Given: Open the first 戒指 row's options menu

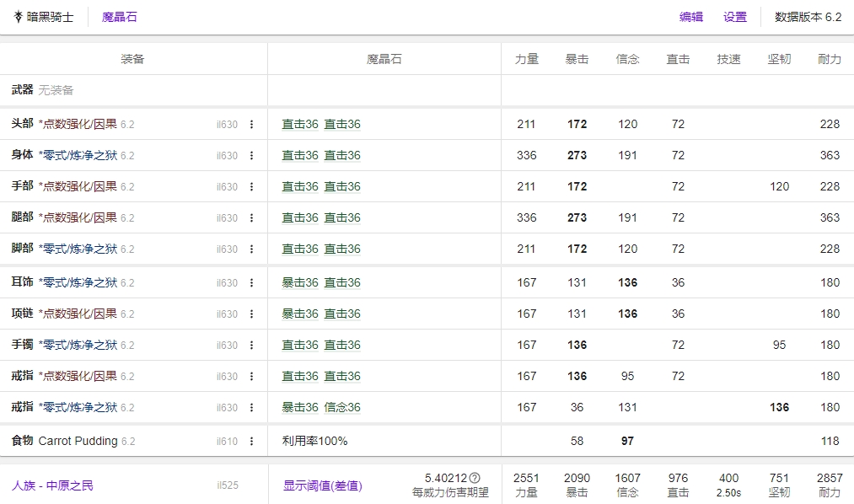Looking at the screenshot, I should [250, 376].
